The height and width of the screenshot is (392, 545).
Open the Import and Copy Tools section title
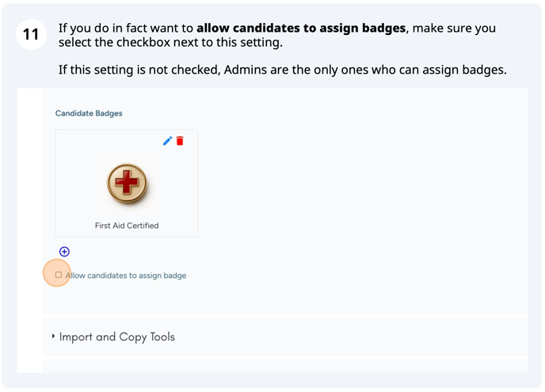pyautogui.click(x=116, y=337)
